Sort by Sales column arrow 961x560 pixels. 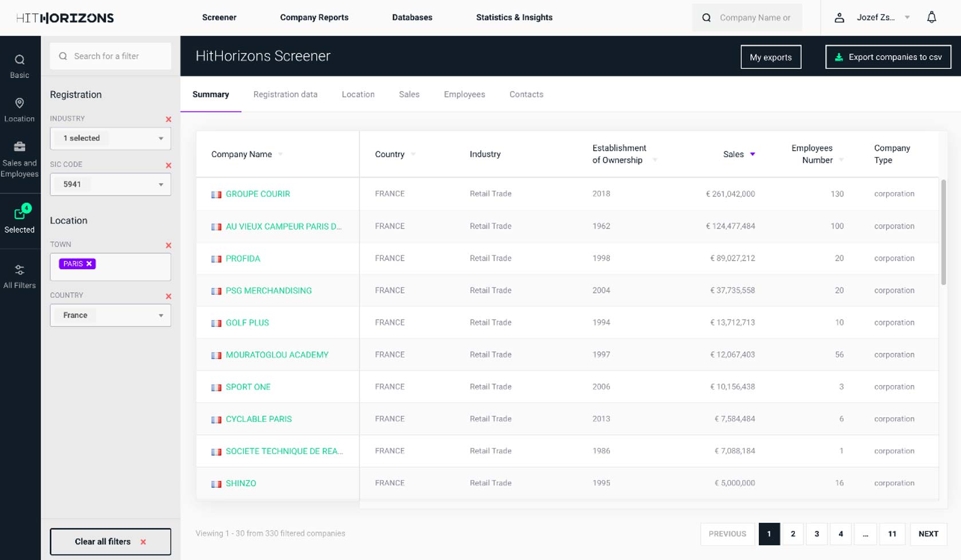click(x=753, y=155)
